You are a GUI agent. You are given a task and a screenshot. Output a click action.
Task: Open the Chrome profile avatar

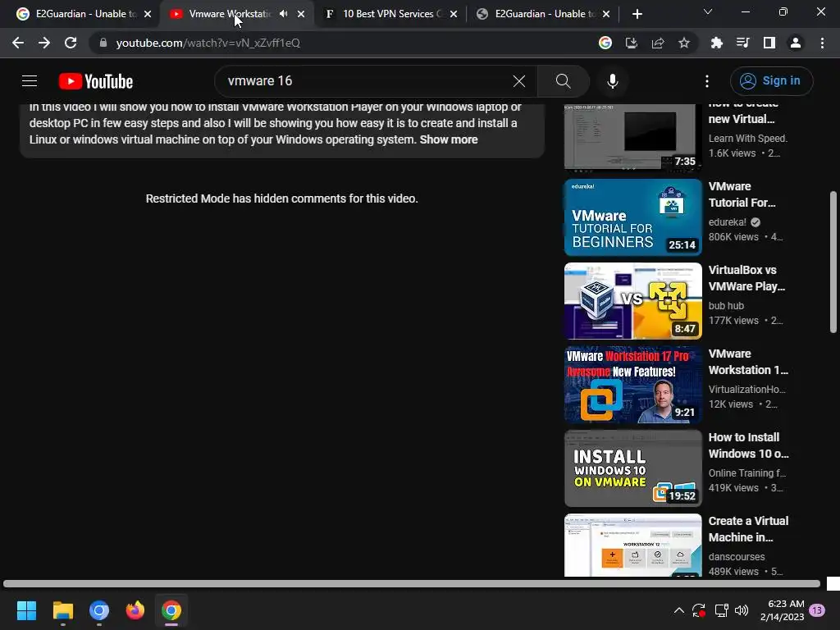click(796, 43)
